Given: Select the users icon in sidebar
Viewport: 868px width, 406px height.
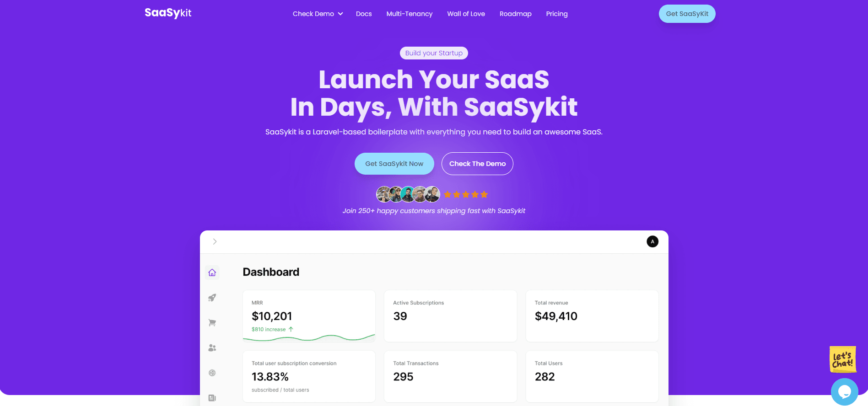Looking at the screenshot, I should pyautogui.click(x=212, y=347).
